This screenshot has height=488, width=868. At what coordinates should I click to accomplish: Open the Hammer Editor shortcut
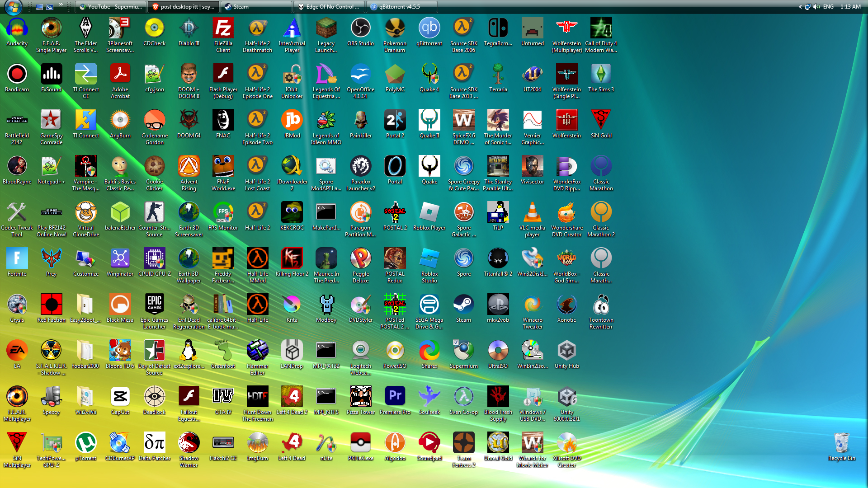tap(258, 358)
